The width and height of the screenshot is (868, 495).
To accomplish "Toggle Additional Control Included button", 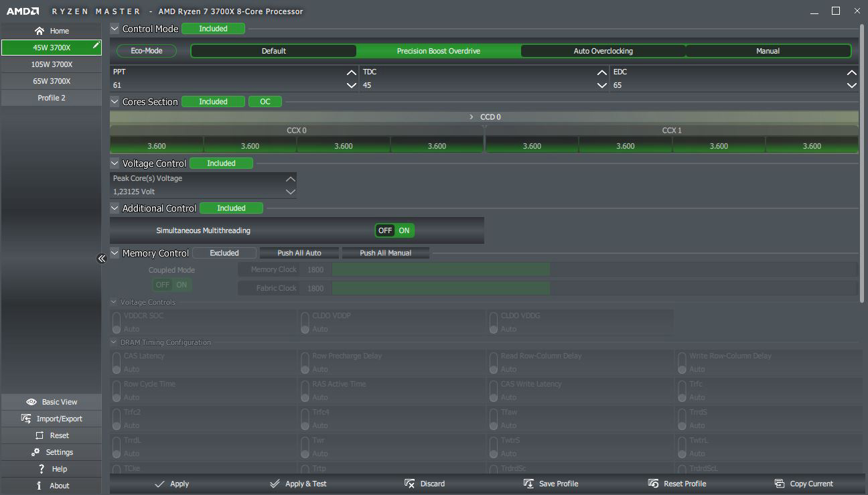I will pos(231,208).
